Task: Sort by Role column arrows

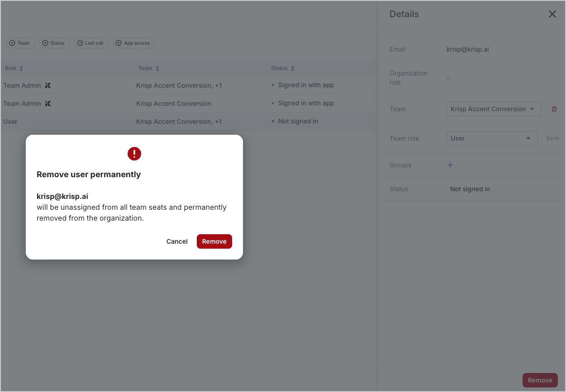Action: [21, 68]
